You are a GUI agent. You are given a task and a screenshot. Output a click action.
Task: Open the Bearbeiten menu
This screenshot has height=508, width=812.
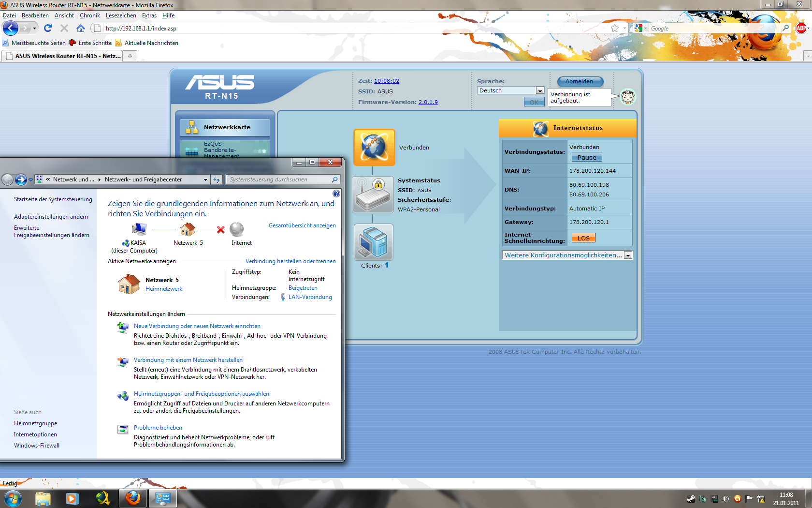pyautogui.click(x=35, y=15)
